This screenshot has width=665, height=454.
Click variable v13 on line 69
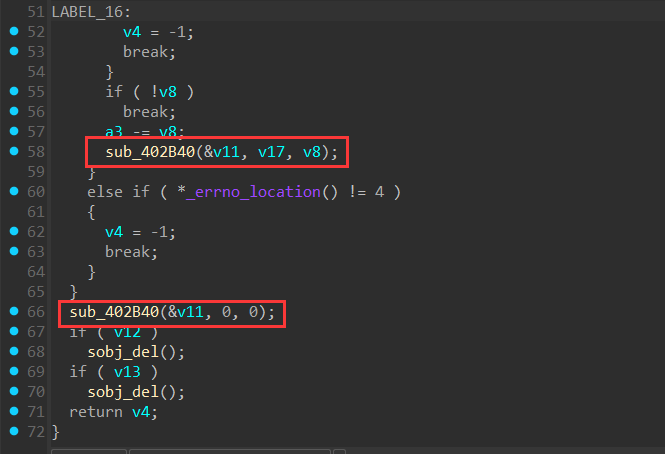pos(127,372)
